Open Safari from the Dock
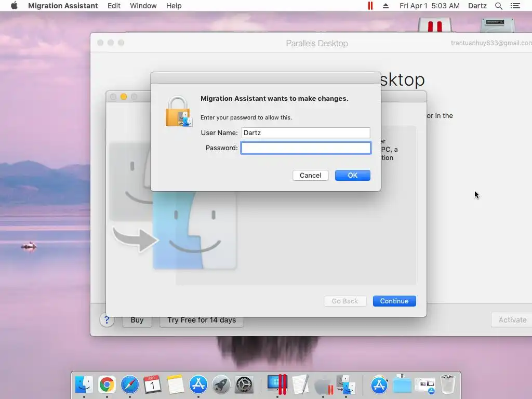The image size is (532, 399). click(x=129, y=385)
